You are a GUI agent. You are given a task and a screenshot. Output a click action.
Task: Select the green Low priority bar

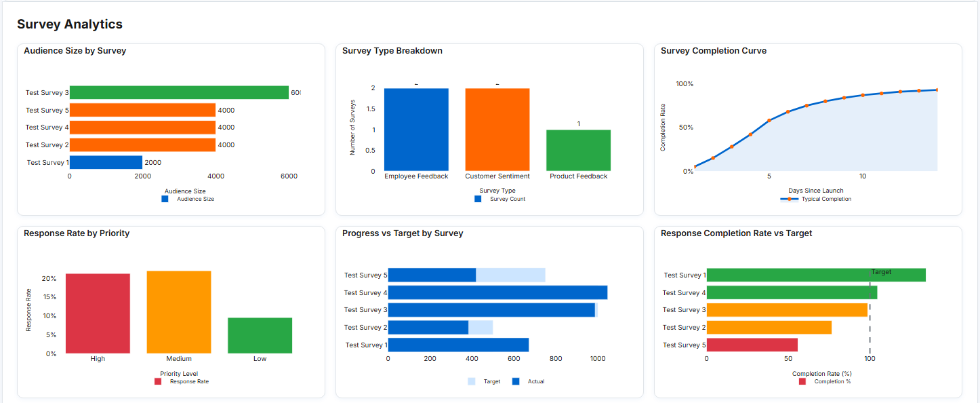pyautogui.click(x=260, y=336)
